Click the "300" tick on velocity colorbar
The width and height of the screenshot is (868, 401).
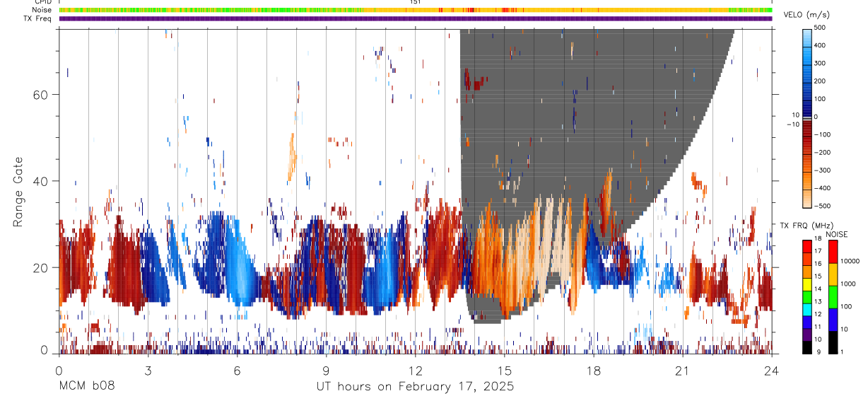coord(821,63)
